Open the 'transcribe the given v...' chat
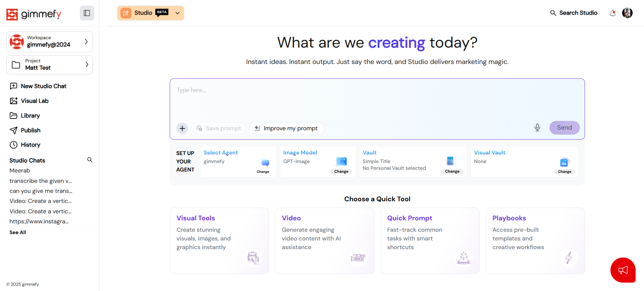 (41, 181)
